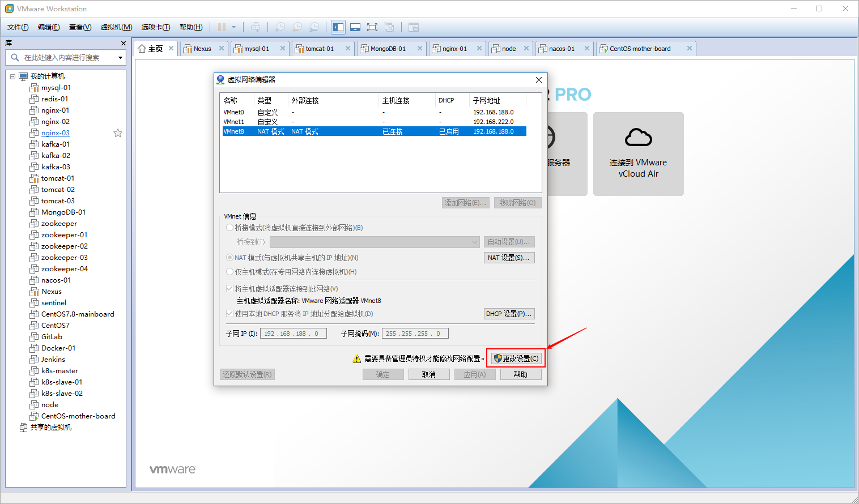This screenshot has width=859, height=504.
Task: Click the Unity mode toolbar icon
Action: click(389, 27)
